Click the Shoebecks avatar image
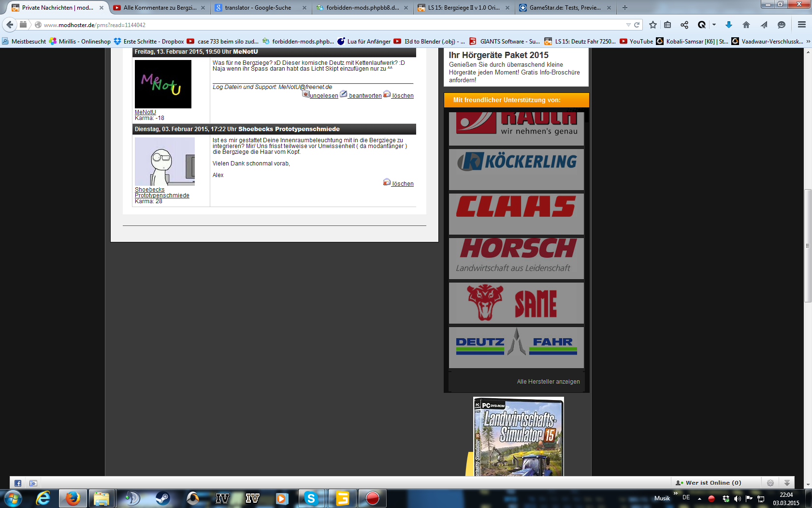The image size is (812, 508). [165, 162]
